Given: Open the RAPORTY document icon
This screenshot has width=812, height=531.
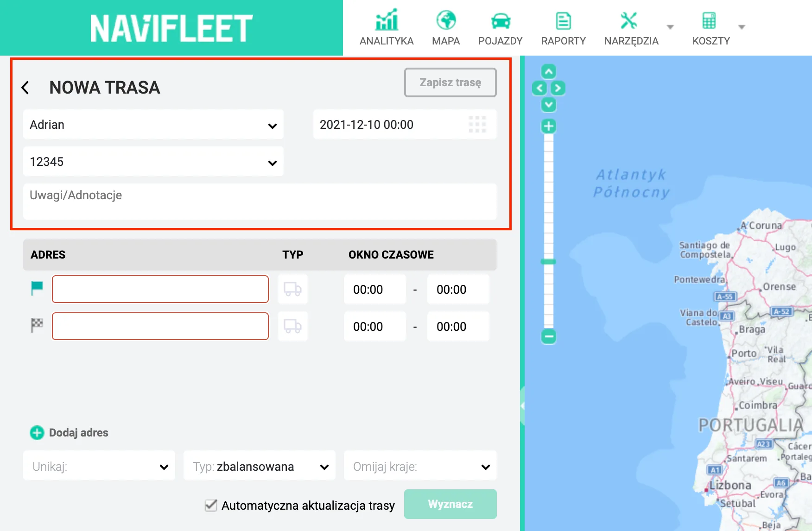Looking at the screenshot, I should [563, 21].
